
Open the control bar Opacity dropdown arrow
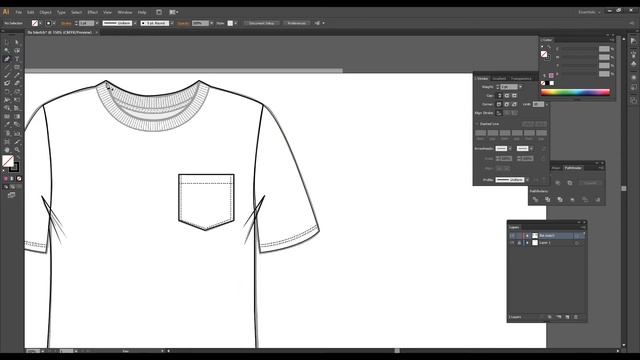point(212,23)
